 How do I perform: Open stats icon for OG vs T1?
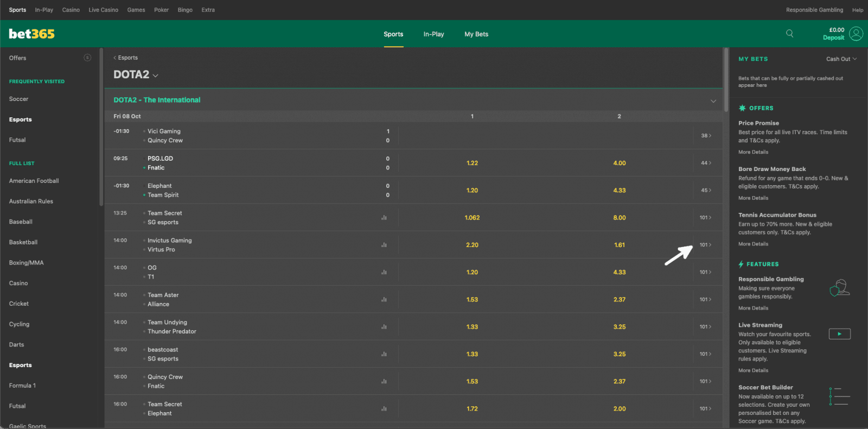point(384,272)
